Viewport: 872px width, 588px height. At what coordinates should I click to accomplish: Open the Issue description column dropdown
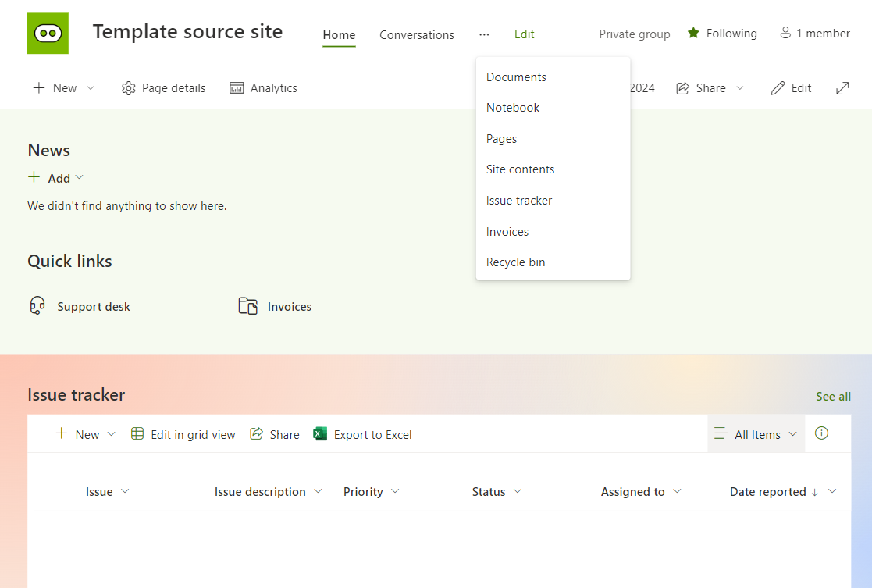318,490
